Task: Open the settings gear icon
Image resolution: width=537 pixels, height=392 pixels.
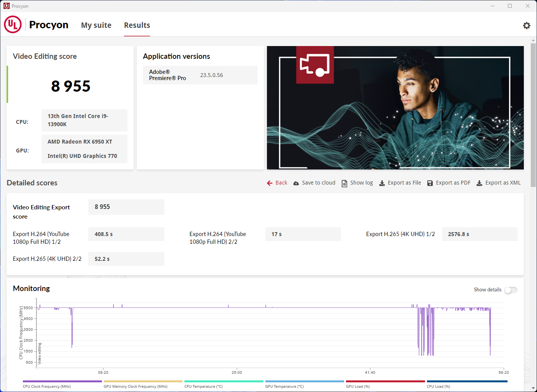Action: click(527, 26)
